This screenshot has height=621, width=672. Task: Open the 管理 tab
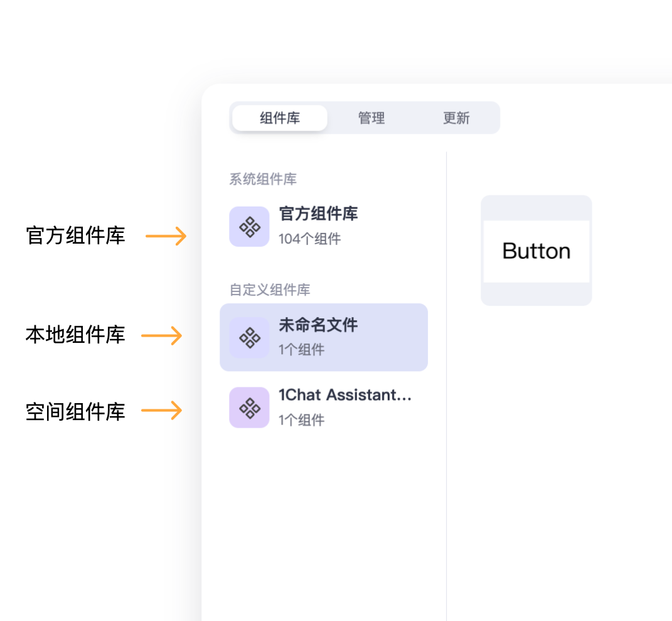point(371,118)
